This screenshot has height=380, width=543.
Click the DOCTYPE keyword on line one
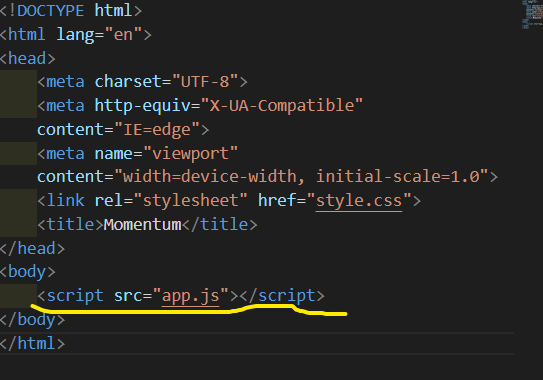coord(51,11)
